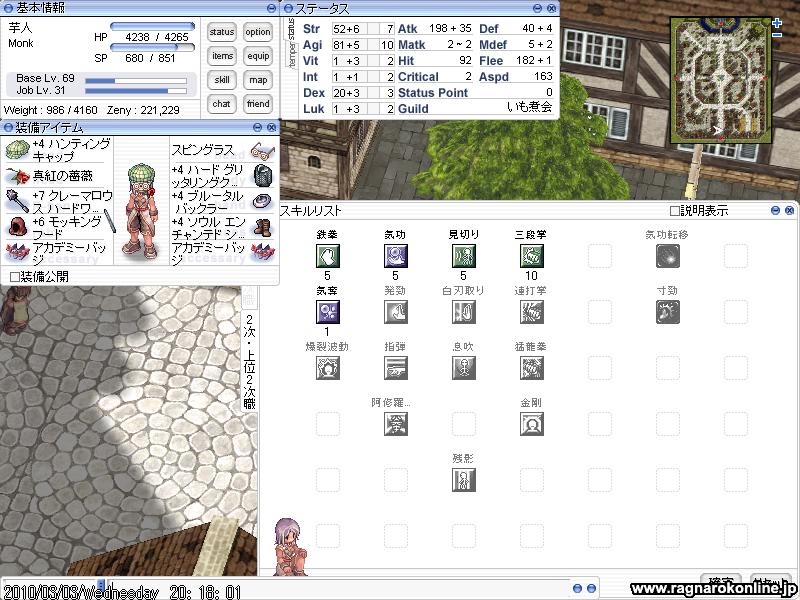
Task: Select the 気奪 skill icon
Action: pos(328,312)
